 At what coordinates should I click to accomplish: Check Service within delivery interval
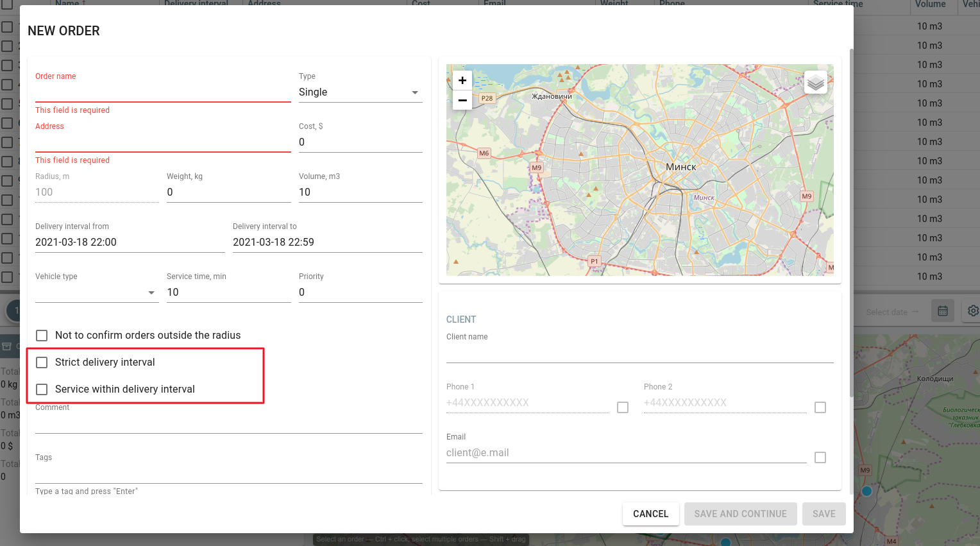42,389
